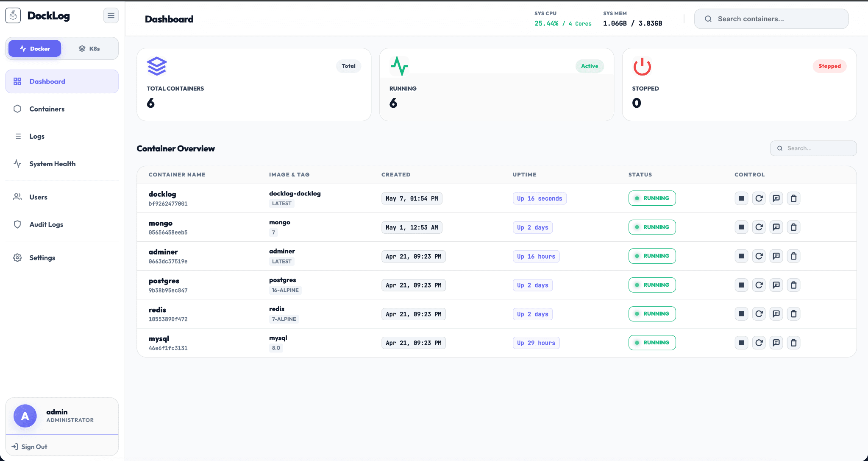Focus the Container Overview search box
Screen dimensions: 868x461
pyautogui.click(x=813, y=148)
